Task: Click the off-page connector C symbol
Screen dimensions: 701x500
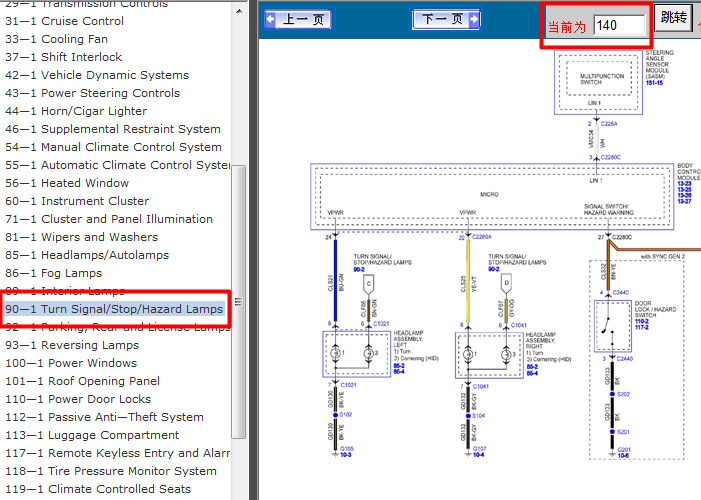Action: click(368, 284)
